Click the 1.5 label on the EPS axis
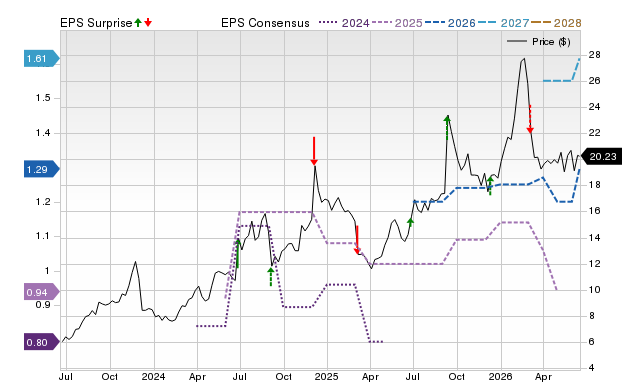640x382 pixels. 43,98
